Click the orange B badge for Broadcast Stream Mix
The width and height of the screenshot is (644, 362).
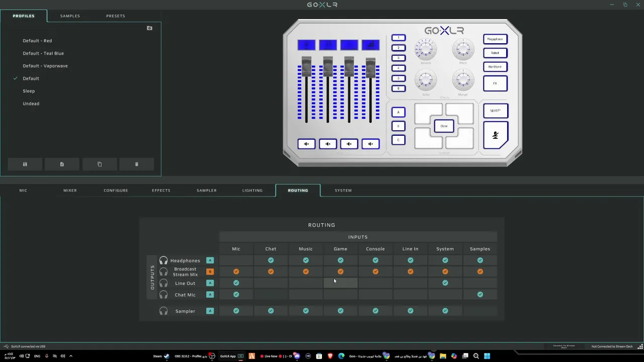point(210,271)
